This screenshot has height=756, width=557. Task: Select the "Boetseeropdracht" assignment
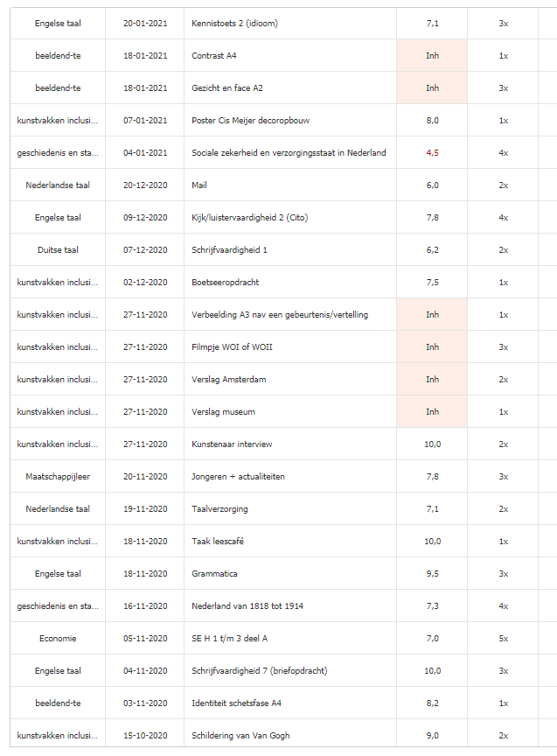pyautogui.click(x=226, y=282)
